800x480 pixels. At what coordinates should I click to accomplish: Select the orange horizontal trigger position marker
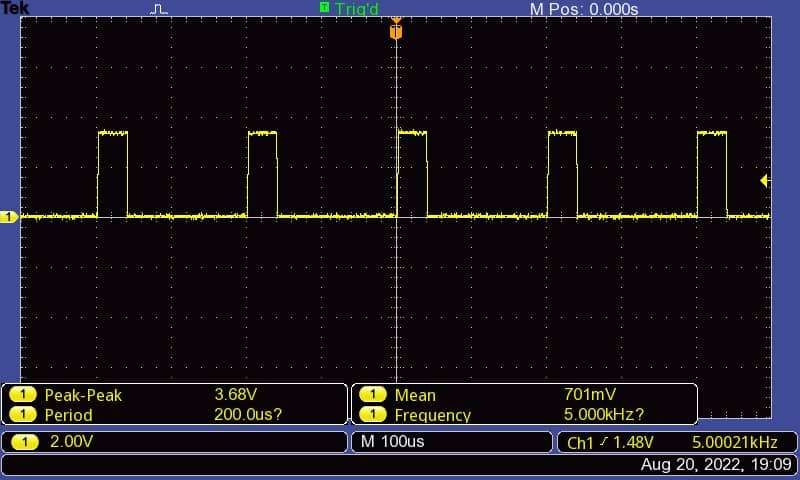coord(396,31)
